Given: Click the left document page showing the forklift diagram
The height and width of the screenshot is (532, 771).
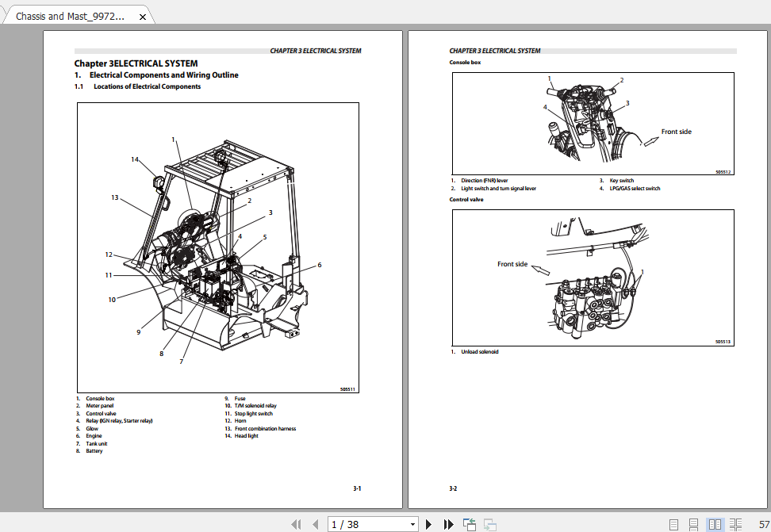Looking at the screenshot, I should coord(220,246).
